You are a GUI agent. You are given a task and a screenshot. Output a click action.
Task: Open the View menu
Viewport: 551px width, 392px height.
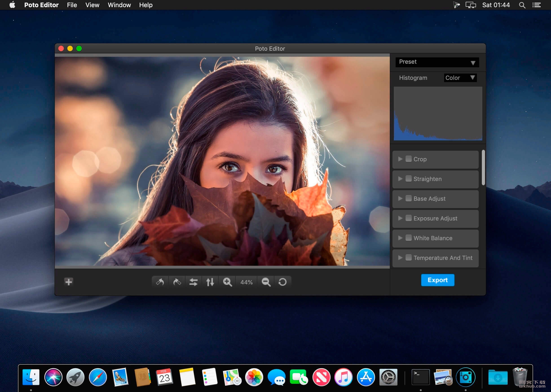tap(92, 5)
